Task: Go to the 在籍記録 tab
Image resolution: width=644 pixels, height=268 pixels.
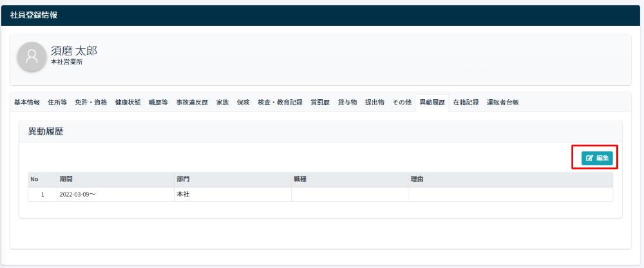Action: 466,102
